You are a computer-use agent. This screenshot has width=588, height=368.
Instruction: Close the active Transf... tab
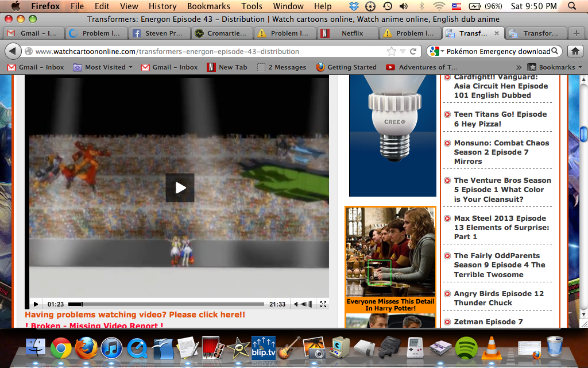click(x=497, y=33)
